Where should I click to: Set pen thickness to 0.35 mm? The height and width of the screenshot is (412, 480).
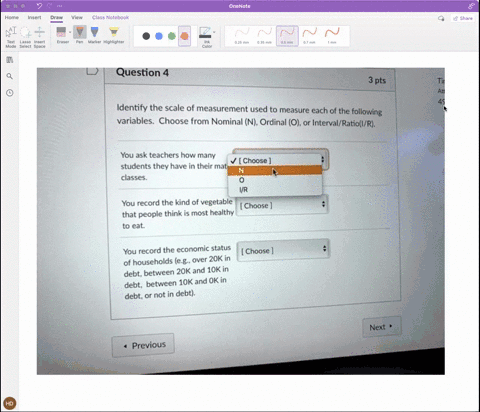pyautogui.click(x=264, y=36)
